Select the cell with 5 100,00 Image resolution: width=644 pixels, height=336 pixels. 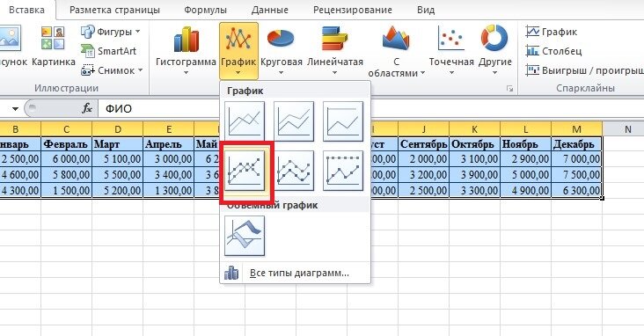118,159
